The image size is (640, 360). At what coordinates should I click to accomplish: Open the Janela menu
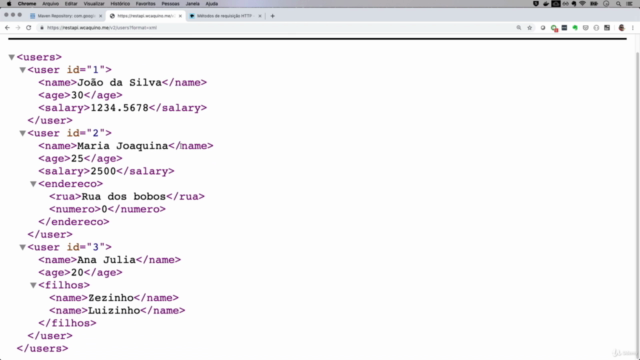[193, 4]
